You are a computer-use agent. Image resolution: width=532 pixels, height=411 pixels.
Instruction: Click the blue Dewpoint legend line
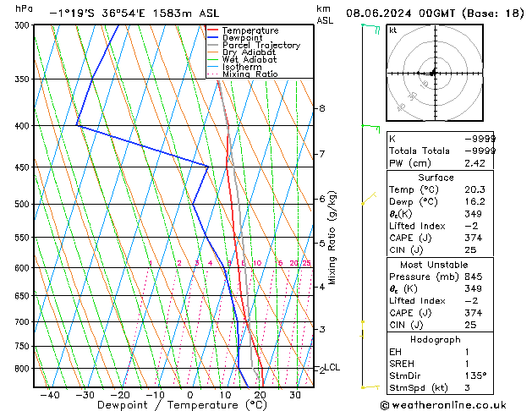point(212,37)
